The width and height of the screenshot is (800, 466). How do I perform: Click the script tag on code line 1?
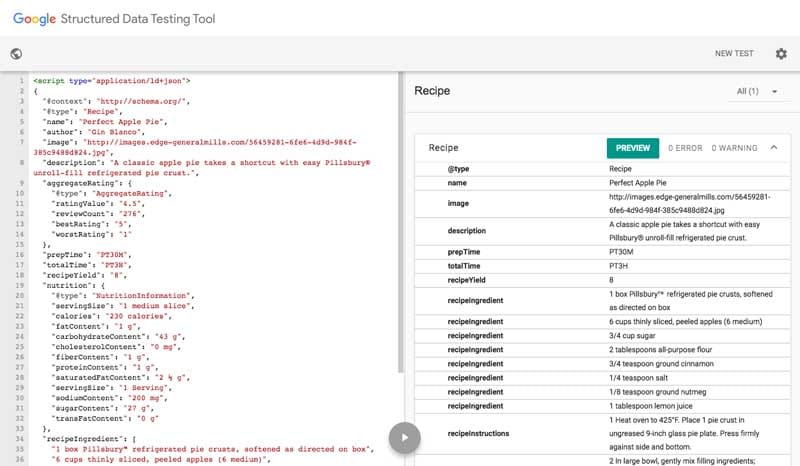(x=112, y=81)
